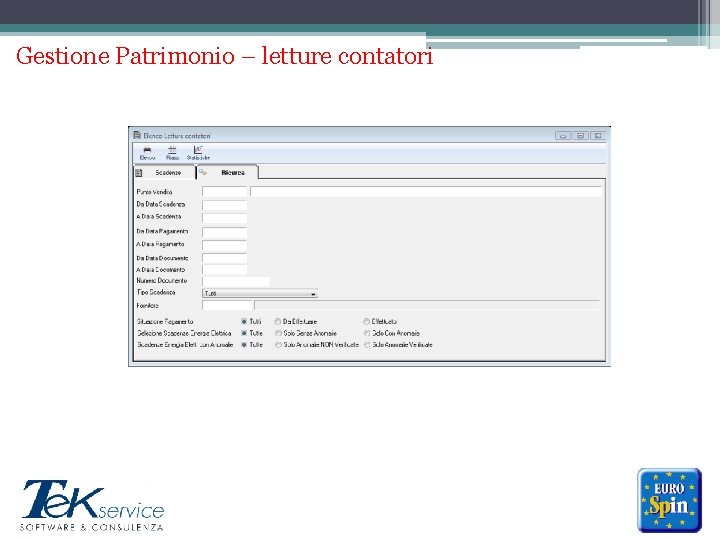Image resolution: width=720 pixels, height=540 pixels.
Task: Focus the A Data Pagamento field
Action: [x=225, y=245]
